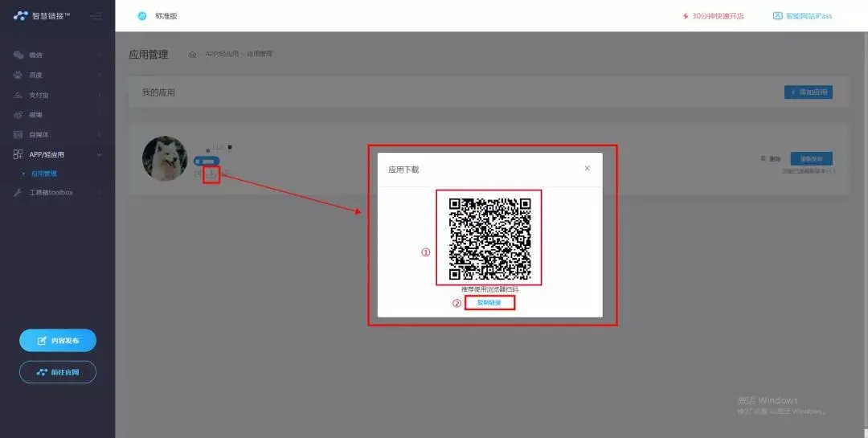
Task: Select 应用管理 submenu item
Action: click(44, 174)
